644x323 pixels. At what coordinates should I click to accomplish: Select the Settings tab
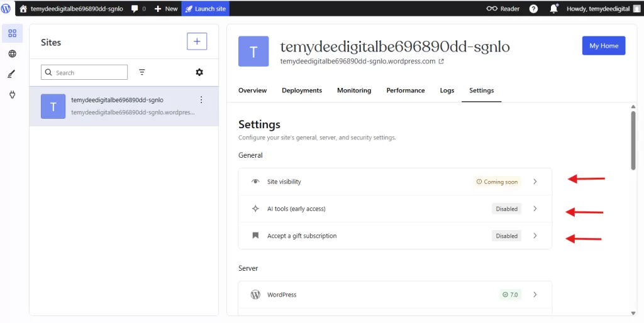[481, 90]
